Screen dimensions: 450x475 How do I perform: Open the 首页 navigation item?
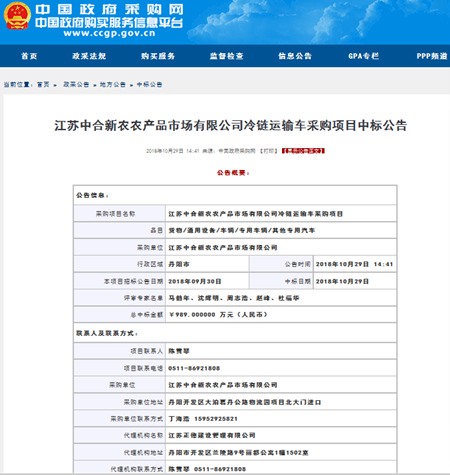[29, 56]
